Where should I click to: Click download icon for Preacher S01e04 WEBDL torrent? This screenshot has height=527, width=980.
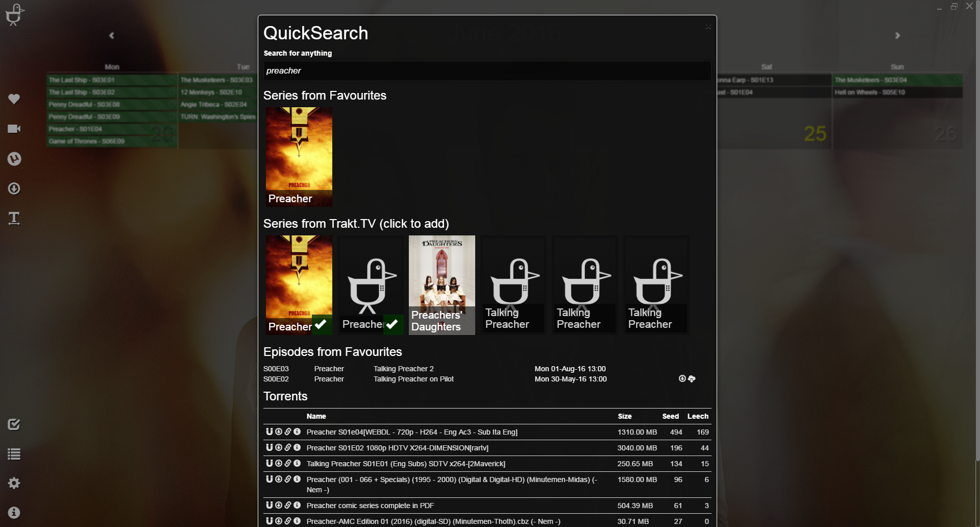tap(279, 432)
